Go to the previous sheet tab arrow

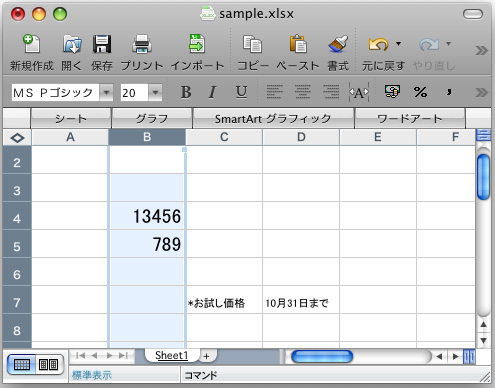pos(94,355)
